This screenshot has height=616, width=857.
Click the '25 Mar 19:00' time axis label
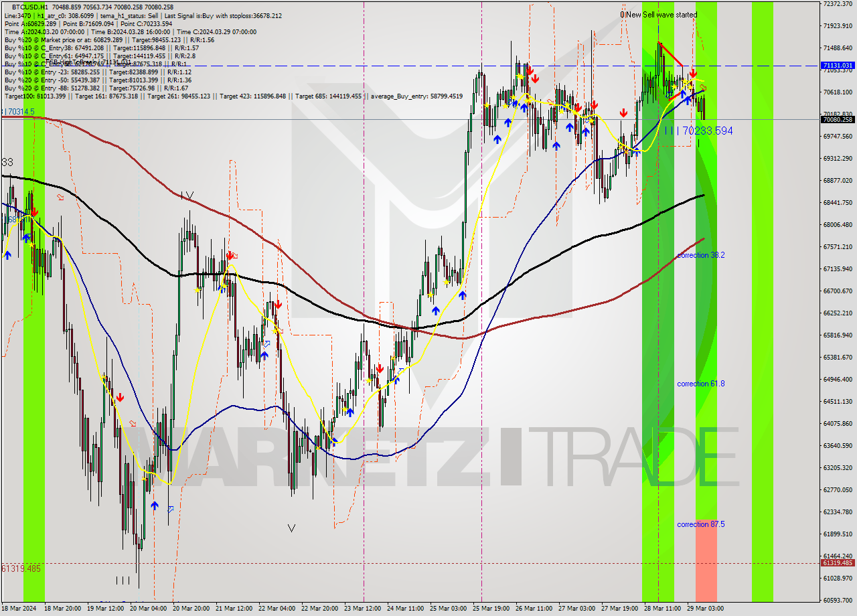[x=491, y=609]
